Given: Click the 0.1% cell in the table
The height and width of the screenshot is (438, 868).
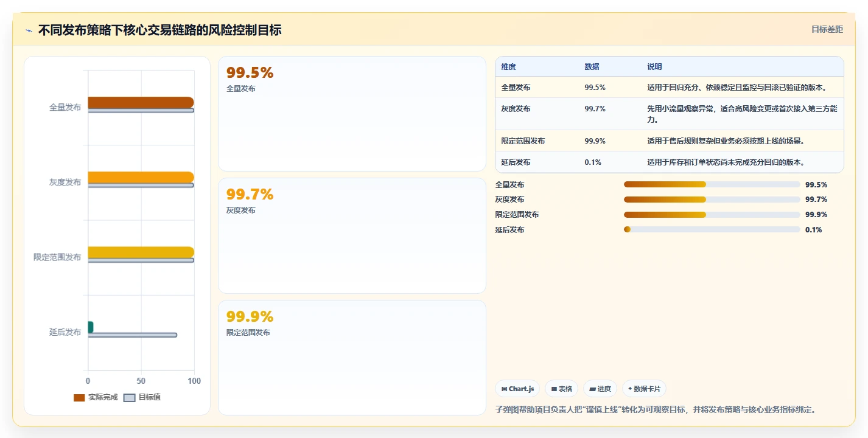Looking at the screenshot, I should pos(593,162).
